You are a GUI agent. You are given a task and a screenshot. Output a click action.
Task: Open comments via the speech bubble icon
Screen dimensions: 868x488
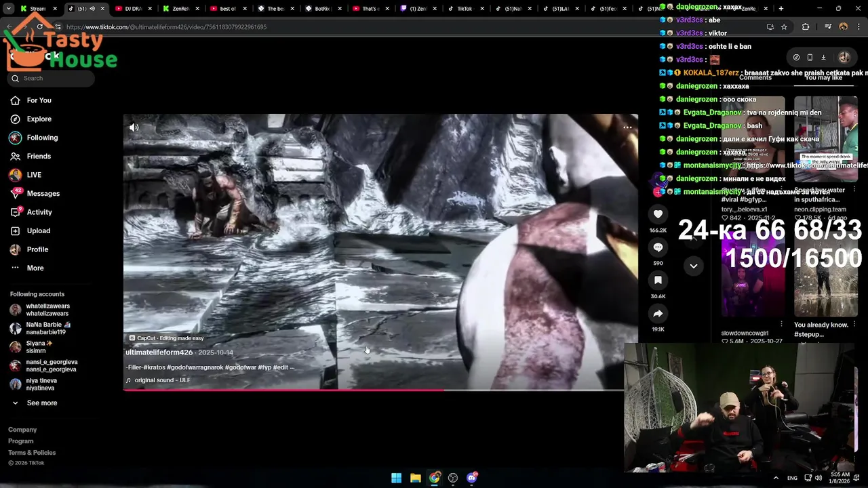pyautogui.click(x=658, y=247)
